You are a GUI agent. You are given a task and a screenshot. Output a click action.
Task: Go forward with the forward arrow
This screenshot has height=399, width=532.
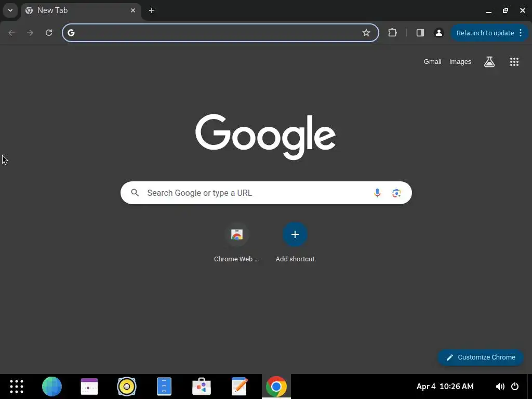click(x=30, y=33)
